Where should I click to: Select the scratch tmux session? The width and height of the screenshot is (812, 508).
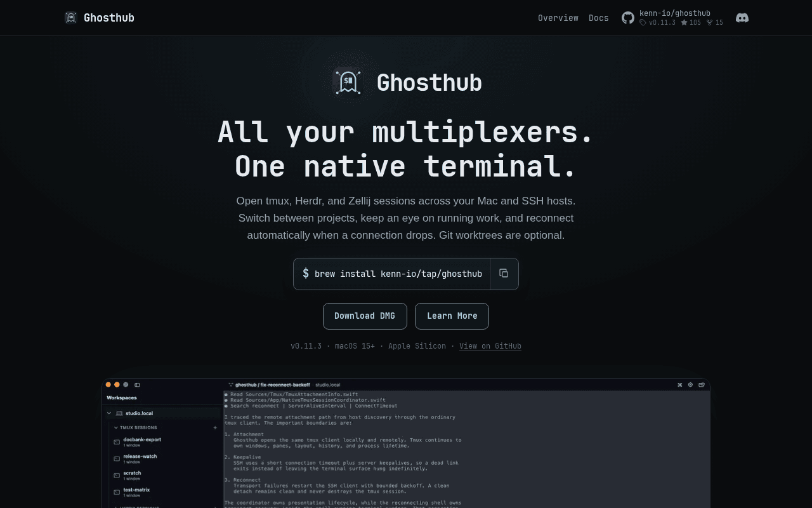tap(132, 473)
